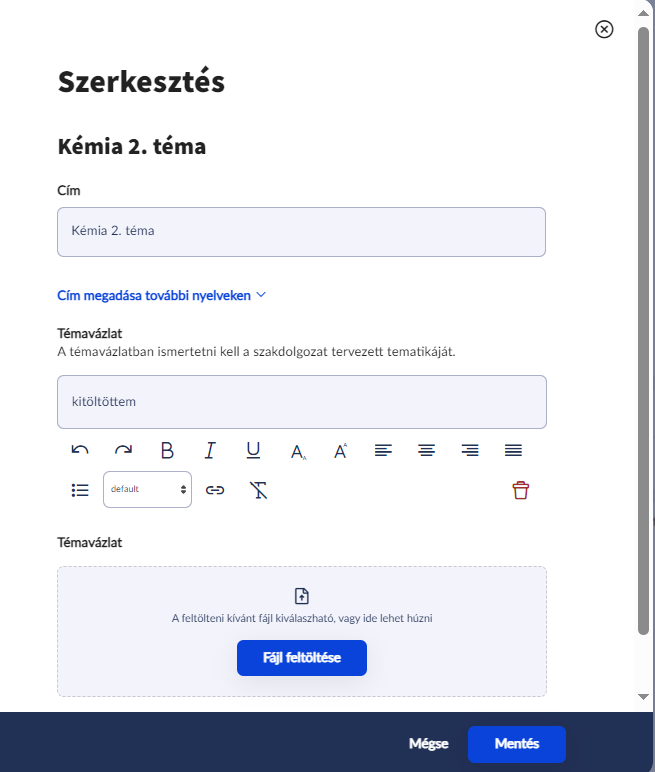The width and height of the screenshot is (655, 772).
Task: Expand Cím megadása további nyelveken
Action: click(x=162, y=295)
